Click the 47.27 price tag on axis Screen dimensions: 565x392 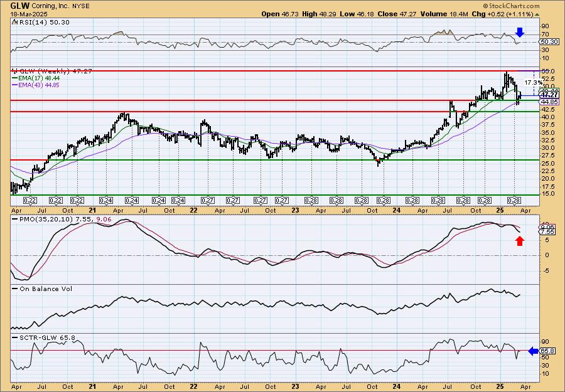point(550,95)
